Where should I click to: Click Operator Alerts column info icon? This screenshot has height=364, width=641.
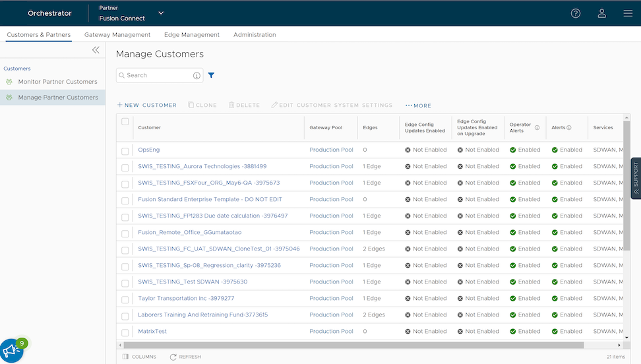pyautogui.click(x=537, y=128)
